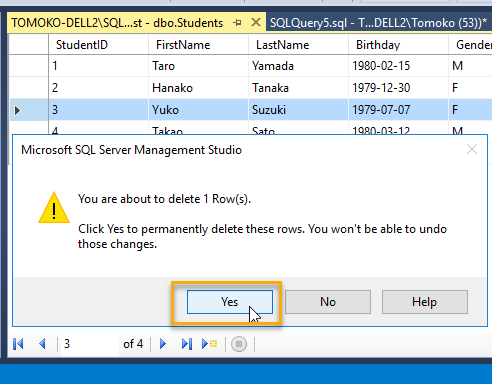This screenshot has height=384, width=492.
Task: Select the LastName column header
Action: (x=298, y=45)
